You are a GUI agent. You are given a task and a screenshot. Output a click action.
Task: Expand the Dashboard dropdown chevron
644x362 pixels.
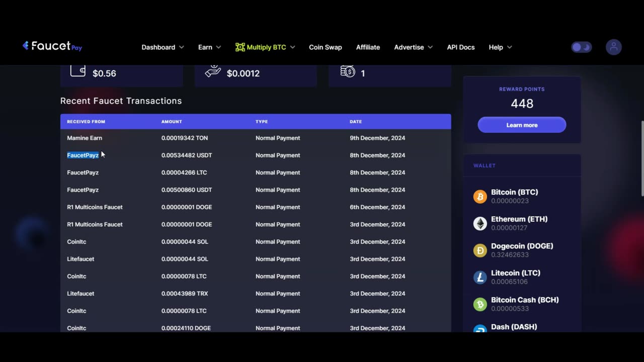pyautogui.click(x=182, y=47)
